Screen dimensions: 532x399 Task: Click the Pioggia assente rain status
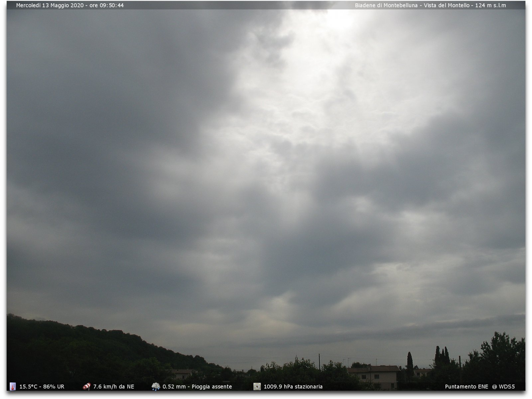(x=212, y=387)
